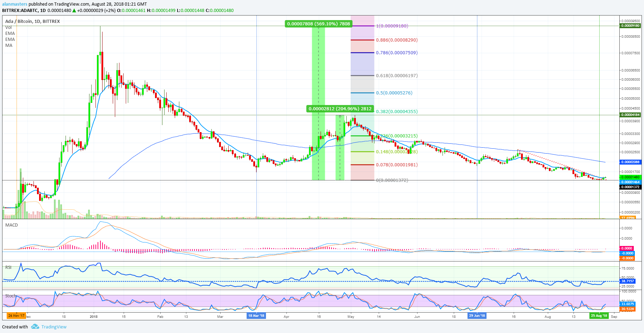Select the 0.5(0.00005276) Fibonacci level label
This screenshot has height=333, width=644.
click(x=394, y=93)
